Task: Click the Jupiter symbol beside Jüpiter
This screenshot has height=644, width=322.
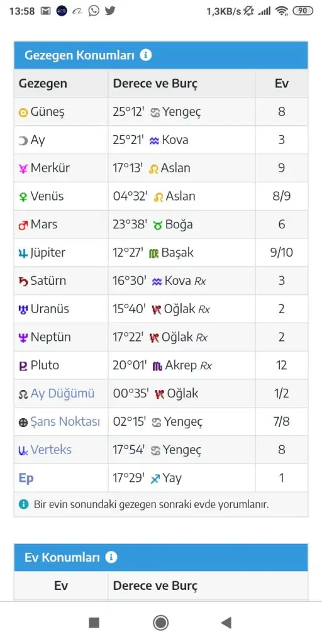Action: coord(23,253)
